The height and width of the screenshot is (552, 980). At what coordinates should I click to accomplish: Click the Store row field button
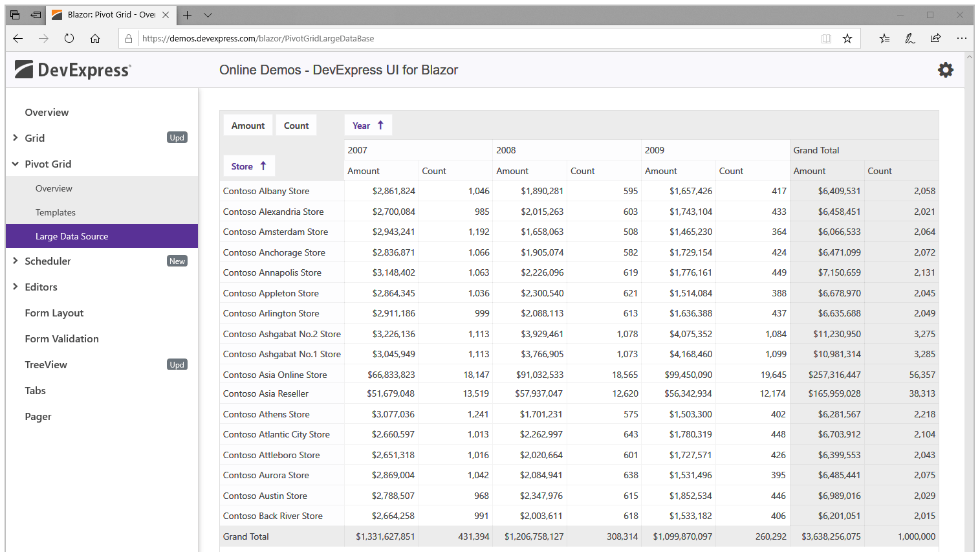[x=249, y=166]
